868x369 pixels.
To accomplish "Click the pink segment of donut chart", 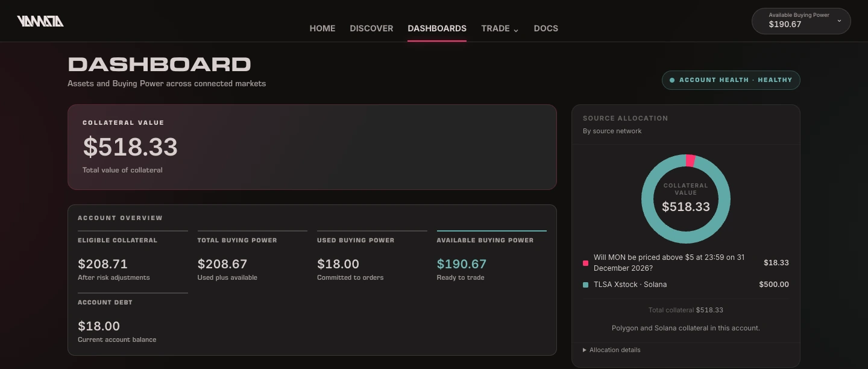I will point(691,160).
